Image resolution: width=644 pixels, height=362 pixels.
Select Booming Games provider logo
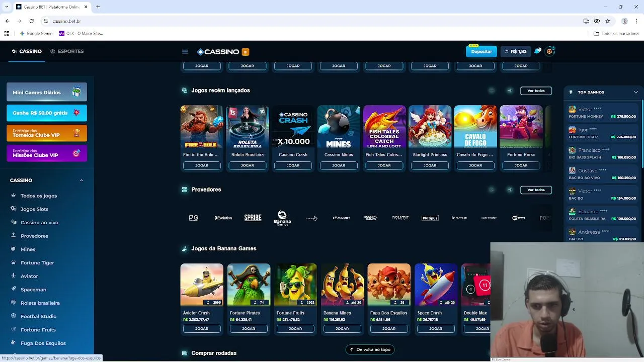click(371, 218)
